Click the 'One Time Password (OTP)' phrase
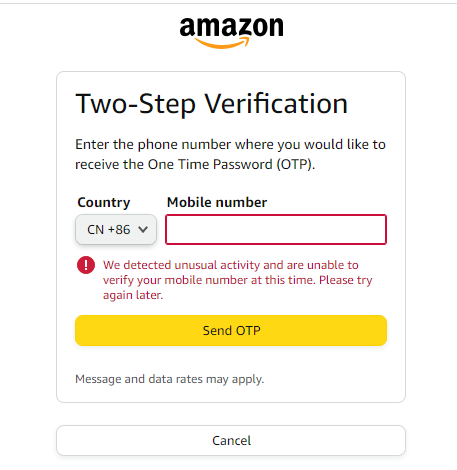The width and height of the screenshot is (457, 470). tap(231, 164)
